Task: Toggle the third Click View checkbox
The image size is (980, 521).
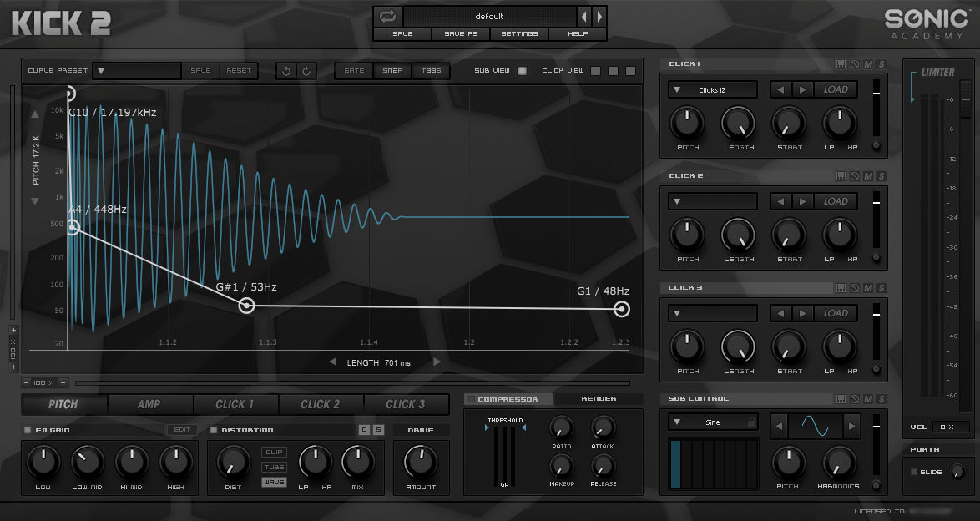Action: (x=630, y=71)
